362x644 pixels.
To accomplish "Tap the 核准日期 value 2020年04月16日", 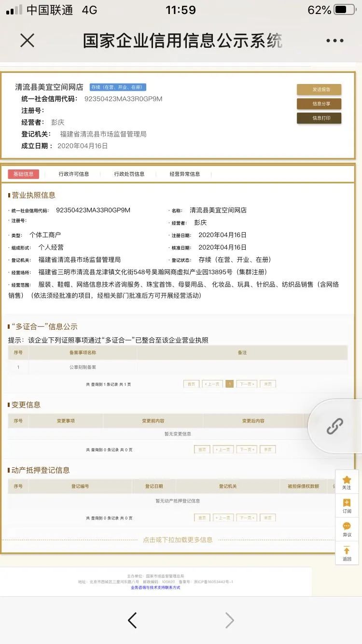I will pyautogui.click(x=223, y=247).
